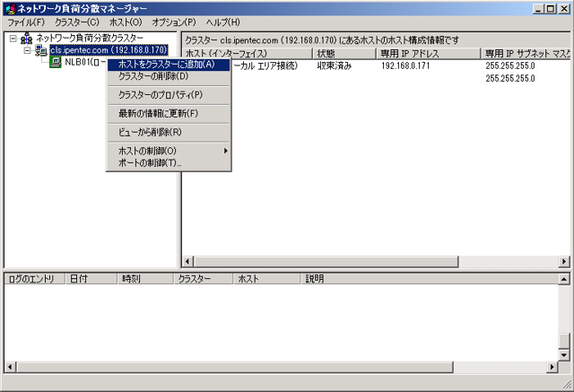
Task: Click log pane vertical scrollbar down arrow
Action: click(564, 355)
